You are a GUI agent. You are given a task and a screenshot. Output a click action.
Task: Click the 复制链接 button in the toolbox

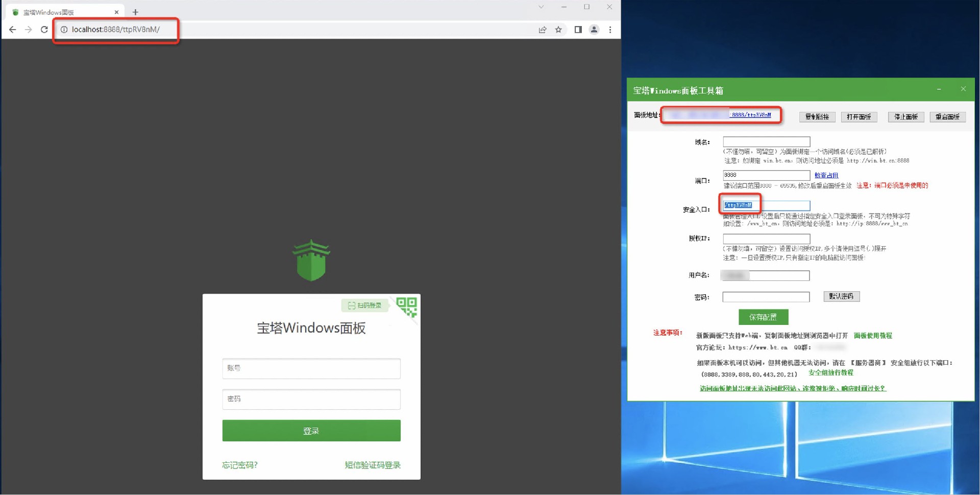coord(817,117)
